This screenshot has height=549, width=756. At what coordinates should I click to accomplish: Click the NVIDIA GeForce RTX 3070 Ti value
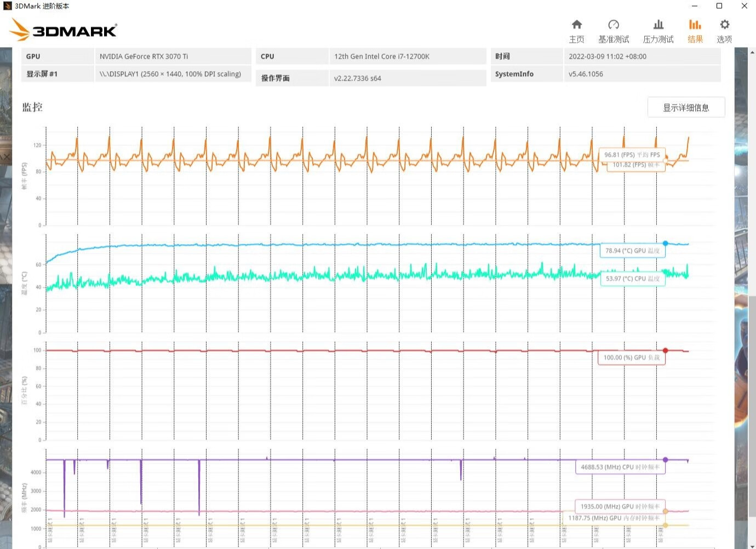(x=144, y=56)
